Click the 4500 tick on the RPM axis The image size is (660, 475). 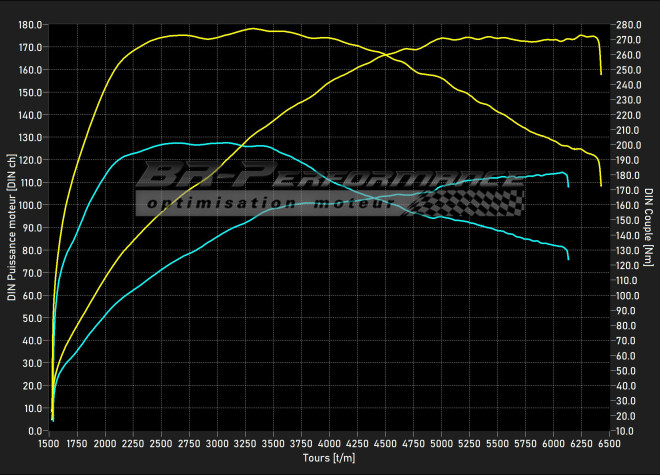[387, 442]
